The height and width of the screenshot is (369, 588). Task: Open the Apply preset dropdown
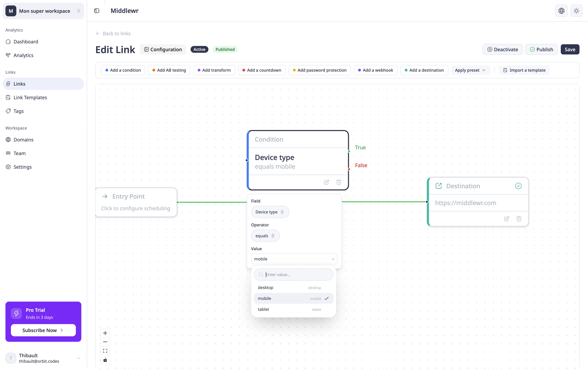pos(470,70)
